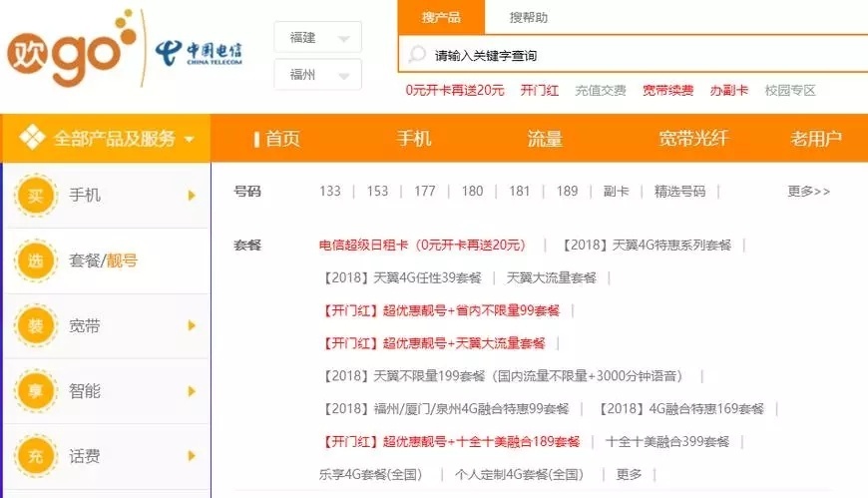Expand the 智能 sidebar submenu arrow
Image resolution: width=868 pixels, height=498 pixels.
tap(192, 391)
